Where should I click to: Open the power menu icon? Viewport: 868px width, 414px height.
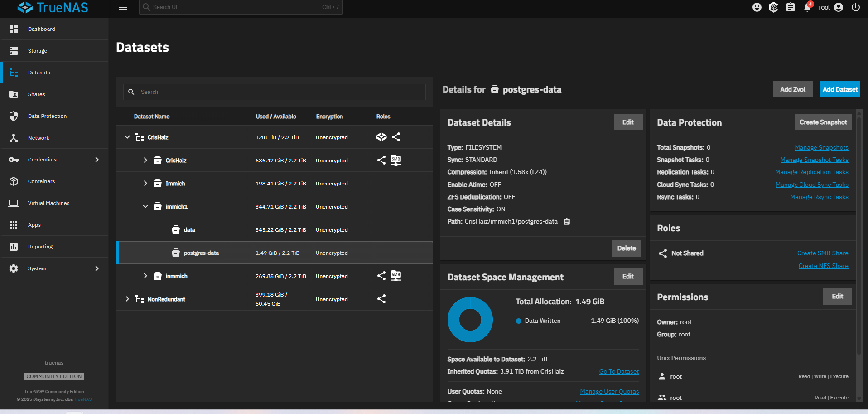tap(855, 7)
